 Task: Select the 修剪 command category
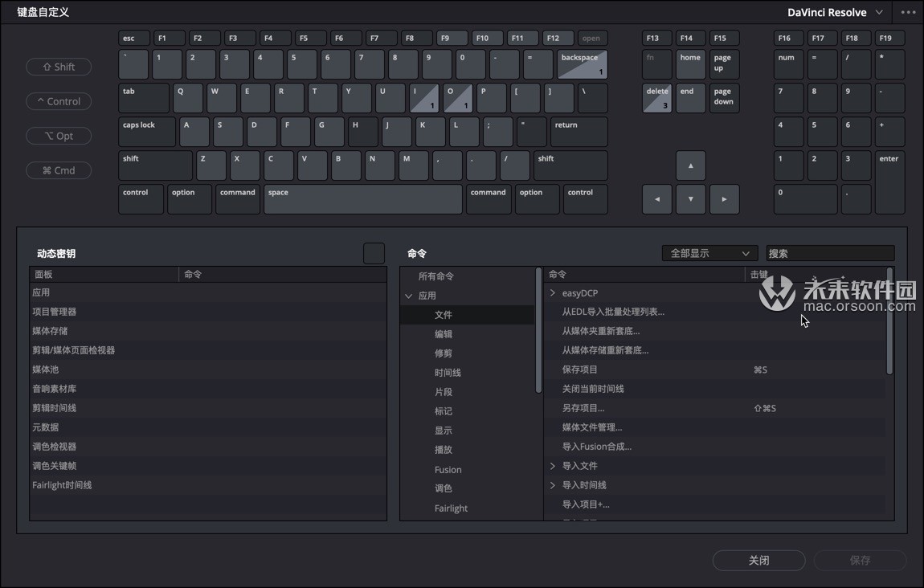click(467, 353)
